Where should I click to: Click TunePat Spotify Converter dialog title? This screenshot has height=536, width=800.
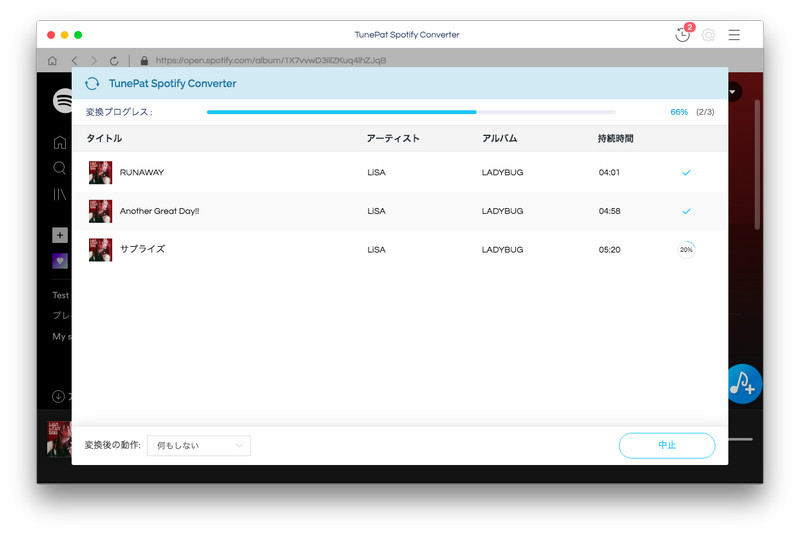pos(172,84)
